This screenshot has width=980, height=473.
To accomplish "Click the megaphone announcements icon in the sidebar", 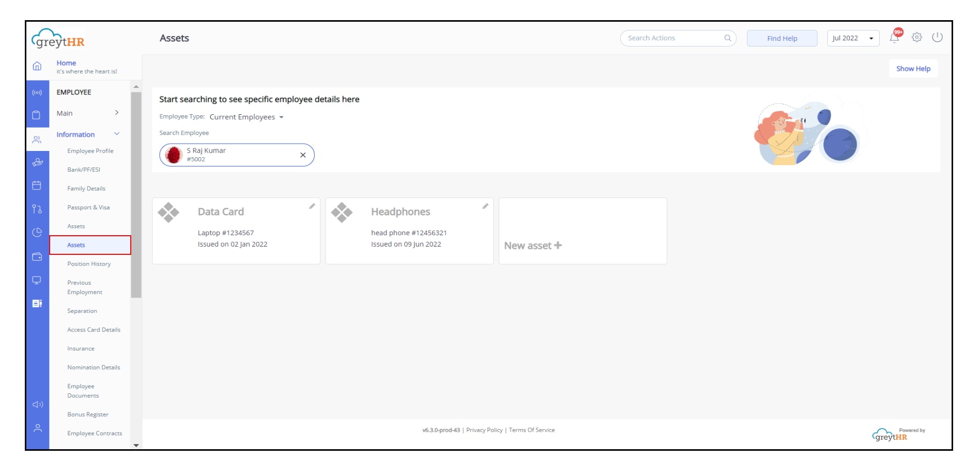I will [38, 404].
